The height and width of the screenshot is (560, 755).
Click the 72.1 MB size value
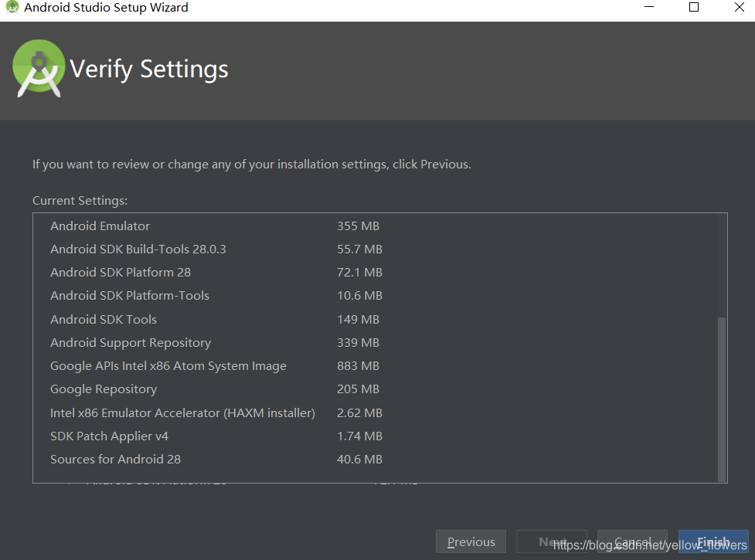coord(359,273)
